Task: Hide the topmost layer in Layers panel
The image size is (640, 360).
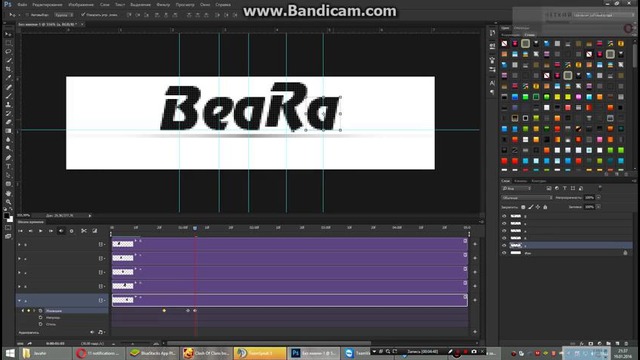Action: [x=504, y=216]
